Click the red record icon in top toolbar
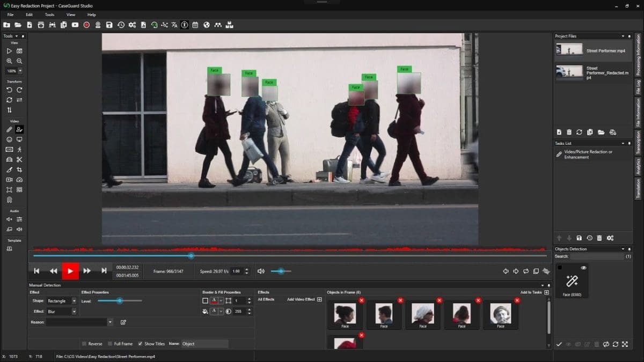Image resolution: width=644 pixels, height=362 pixels. [x=86, y=25]
